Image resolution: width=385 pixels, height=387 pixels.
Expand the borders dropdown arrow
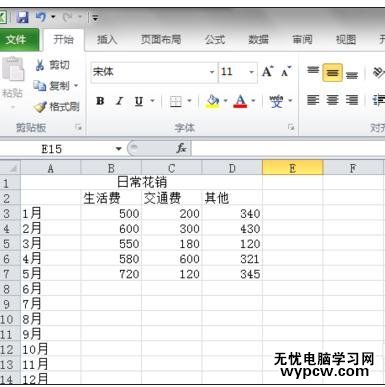point(189,101)
